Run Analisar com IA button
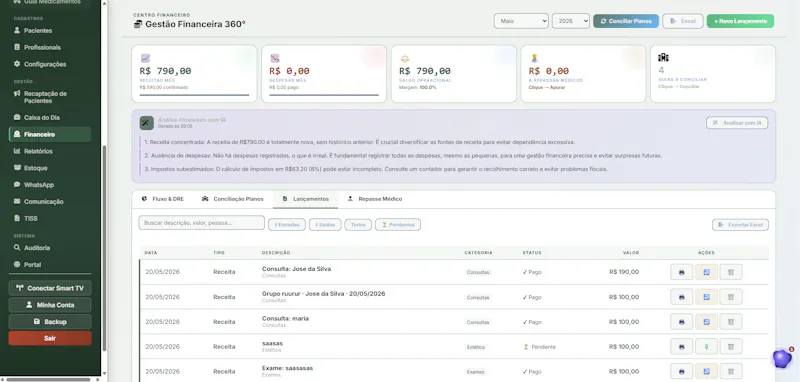 737,123
